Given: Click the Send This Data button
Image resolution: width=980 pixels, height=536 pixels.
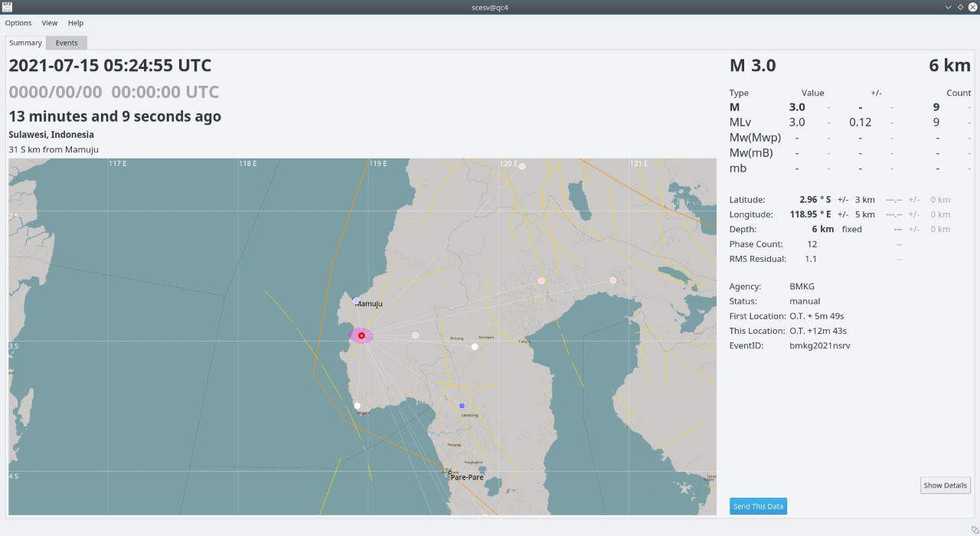Looking at the screenshot, I should pyautogui.click(x=758, y=506).
